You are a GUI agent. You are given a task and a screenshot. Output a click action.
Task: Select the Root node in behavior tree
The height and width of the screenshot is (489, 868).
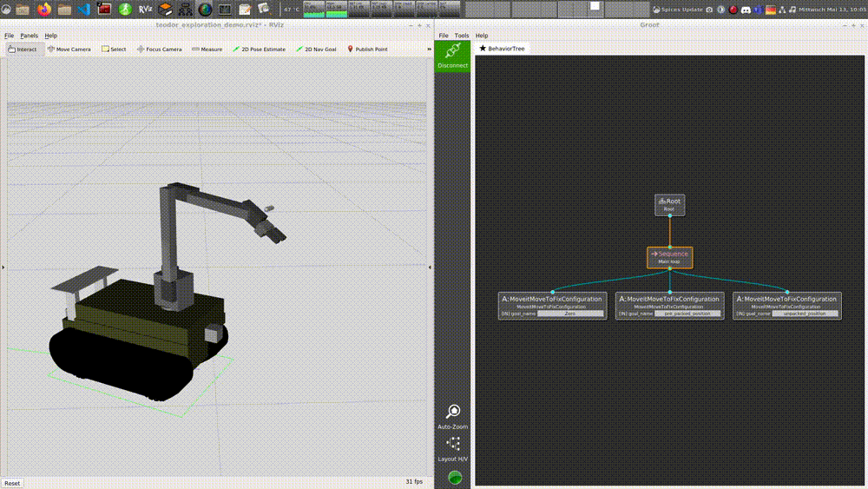tap(669, 204)
